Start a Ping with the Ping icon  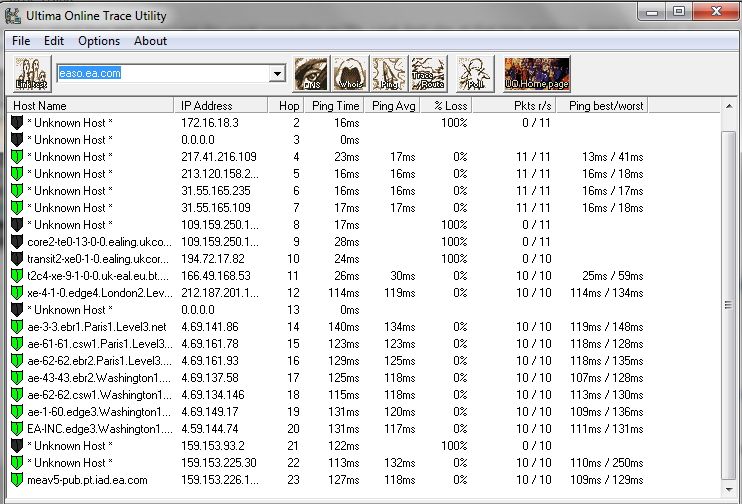(389, 73)
